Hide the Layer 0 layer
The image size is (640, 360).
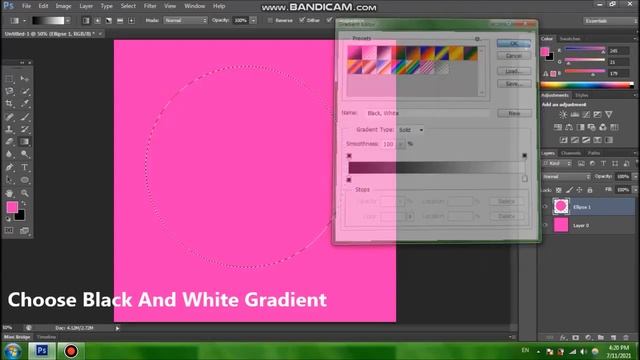click(x=545, y=225)
